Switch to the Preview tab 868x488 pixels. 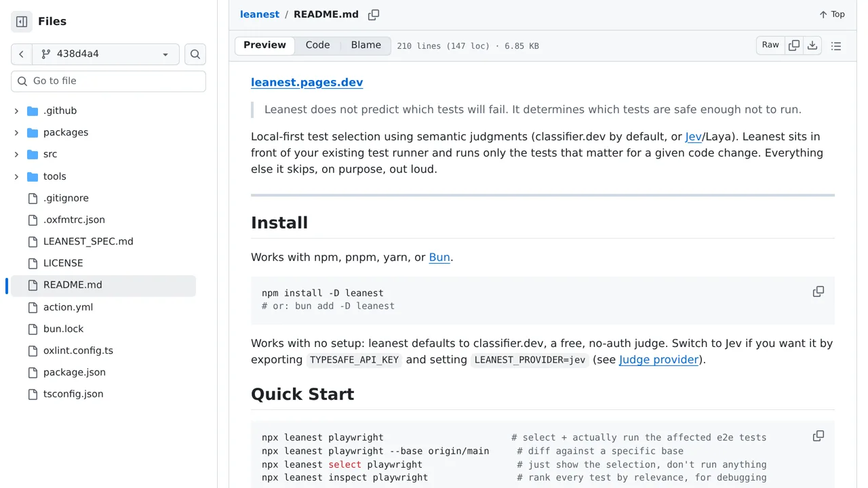coord(264,45)
